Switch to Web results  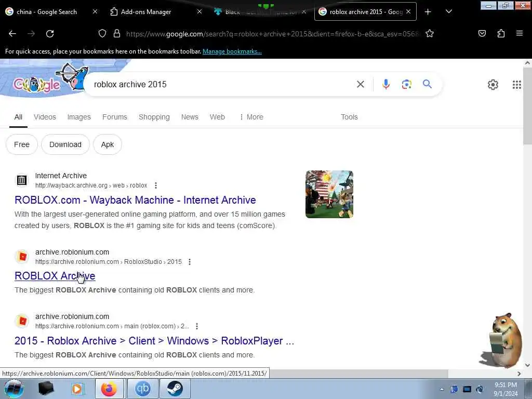coord(217,117)
